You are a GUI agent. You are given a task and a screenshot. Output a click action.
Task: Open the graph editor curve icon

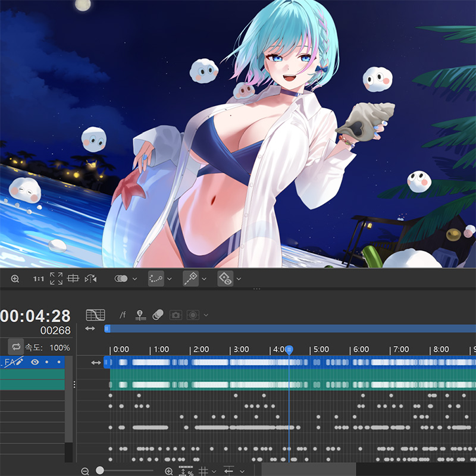coord(95,315)
